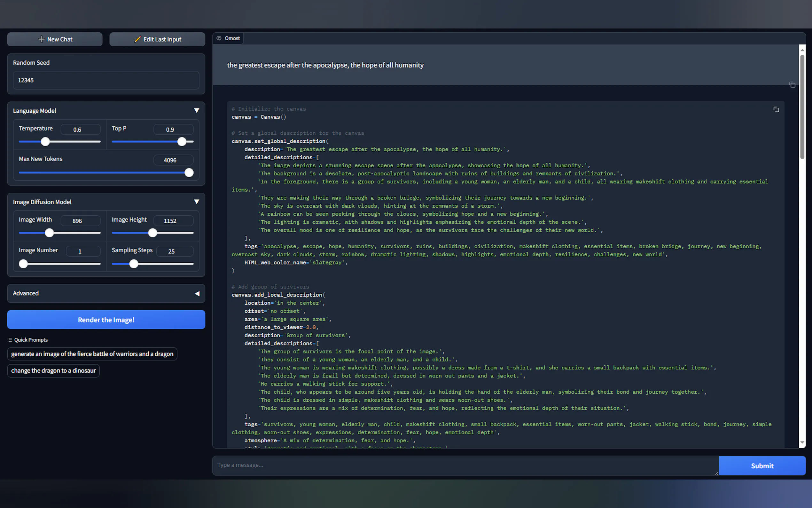Expand the Advanced settings panel
The image size is (812, 508).
coord(197,293)
